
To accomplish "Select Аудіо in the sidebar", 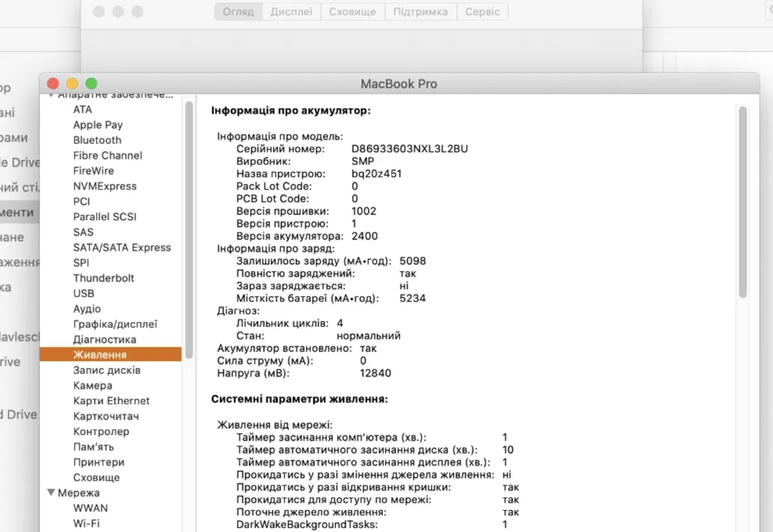I will [87, 309].
